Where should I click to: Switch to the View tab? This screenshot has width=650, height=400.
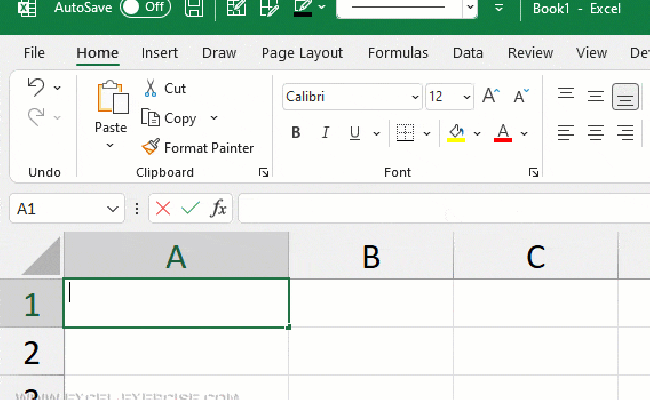tap(591, 53)
